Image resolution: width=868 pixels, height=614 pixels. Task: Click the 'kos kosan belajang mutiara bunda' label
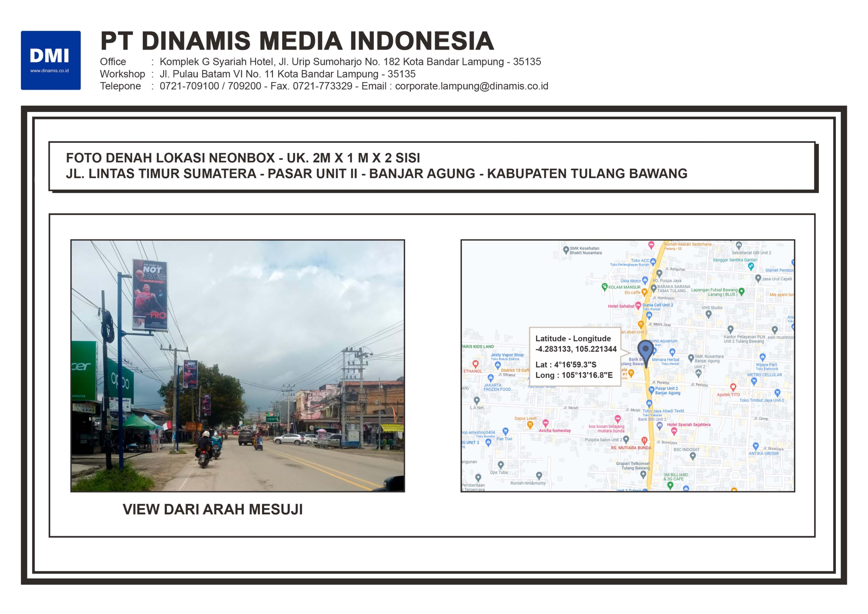[x=606, y=428]
